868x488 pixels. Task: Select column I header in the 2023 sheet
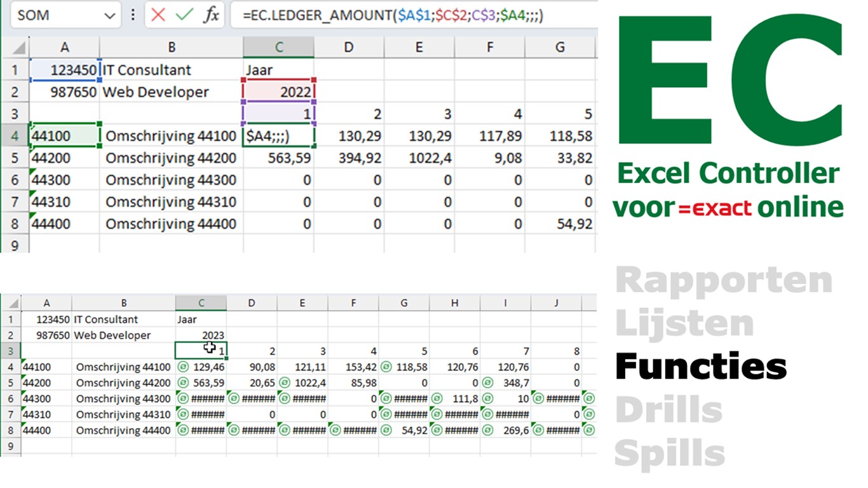[506, 303]
